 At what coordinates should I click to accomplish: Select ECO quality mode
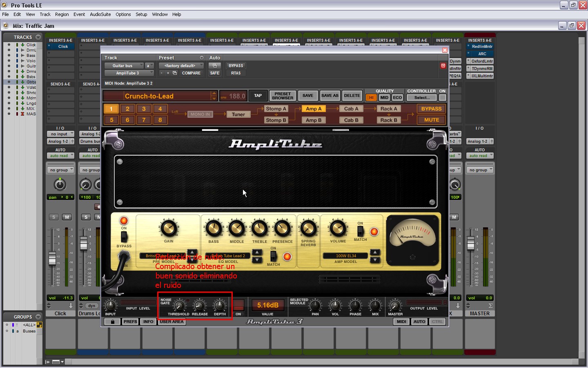tap(397, 98)
